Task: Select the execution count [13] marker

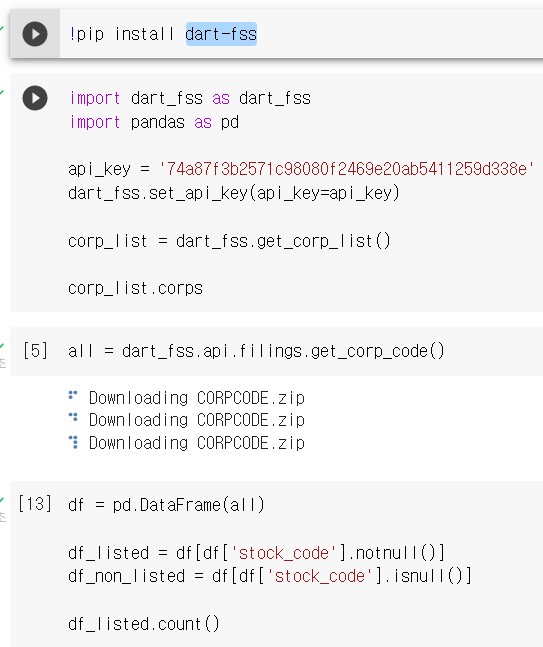Action: 35,504
